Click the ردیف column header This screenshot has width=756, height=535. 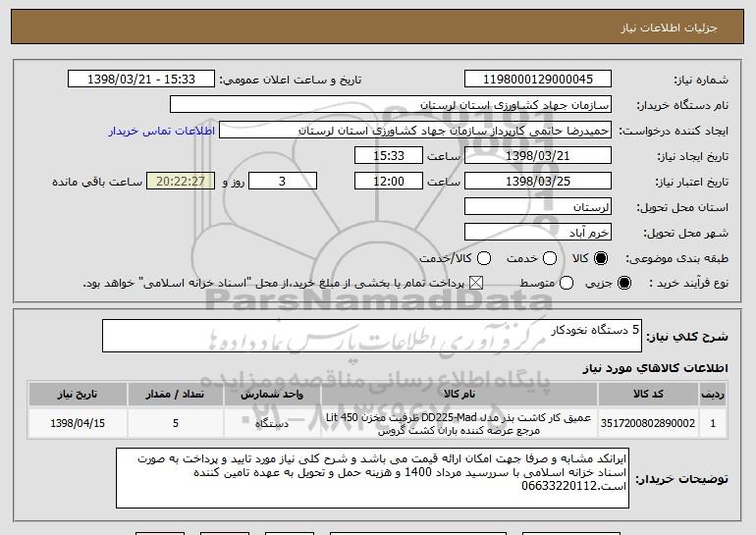[x=713, y=395]
